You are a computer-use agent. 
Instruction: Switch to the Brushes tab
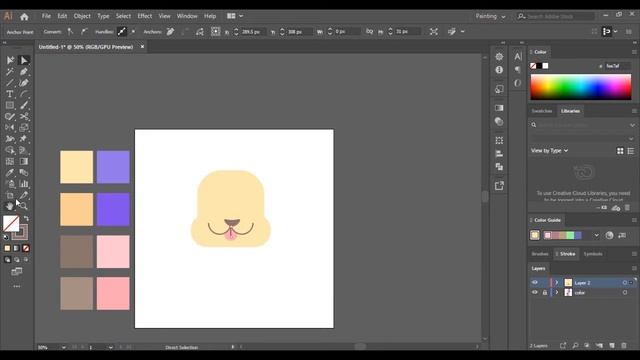click(540, 254)
